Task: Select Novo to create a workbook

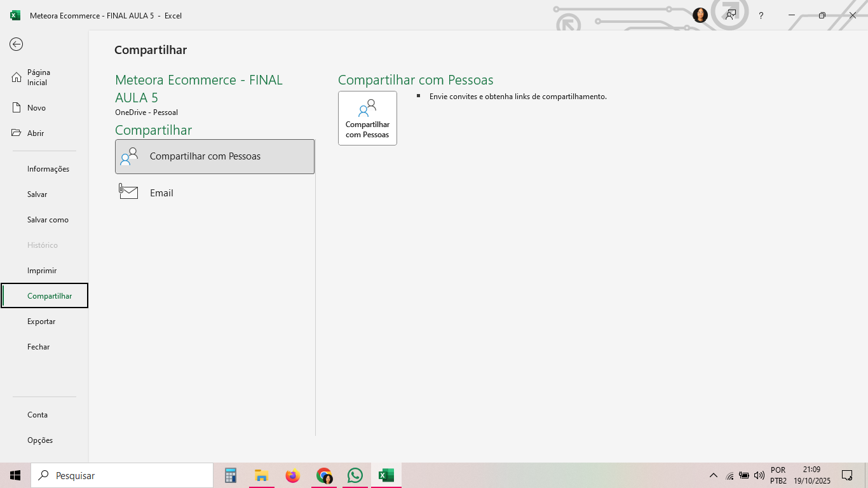Action: tap(44, 108)
